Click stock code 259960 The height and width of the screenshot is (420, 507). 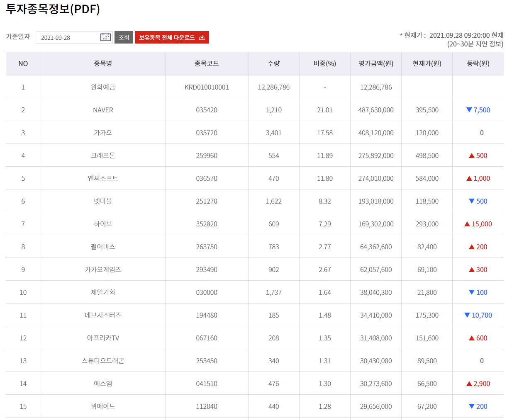(x=207, y=155)
